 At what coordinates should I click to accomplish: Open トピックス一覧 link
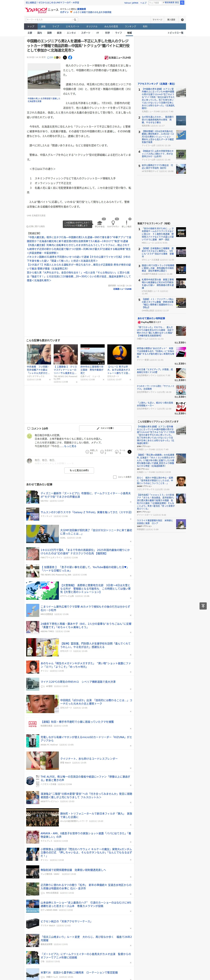pos(175,33)
